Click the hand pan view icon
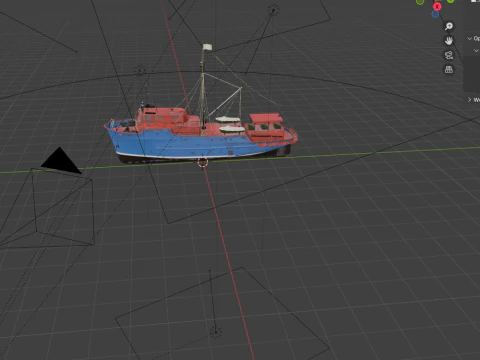480x360 pixels. 449,41
